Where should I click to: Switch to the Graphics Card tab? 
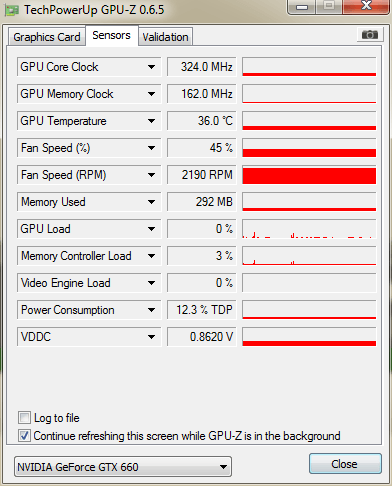coord(47,37)
